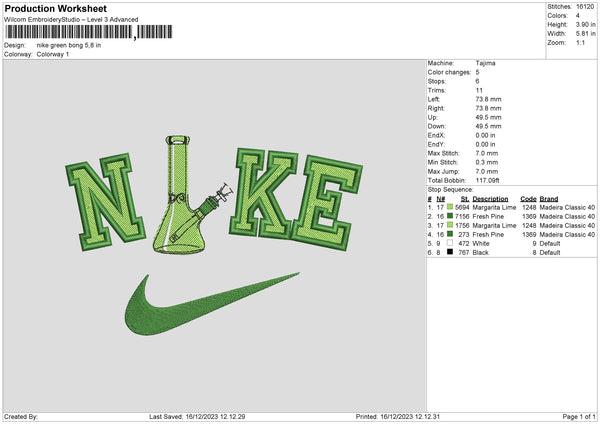This screenshot has height=424, width=600.
Task: Click the Total Bobbin value 117.09ft
Action: click(488, 180)
